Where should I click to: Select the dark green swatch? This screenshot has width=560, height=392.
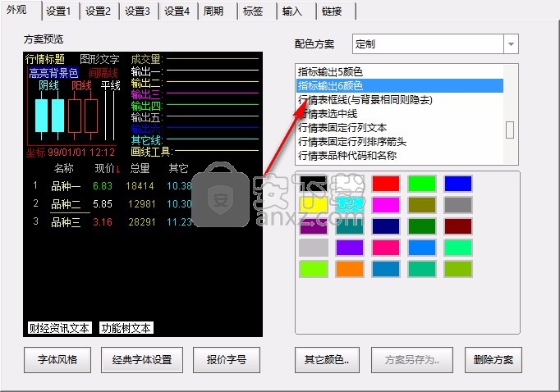[422, 226]
